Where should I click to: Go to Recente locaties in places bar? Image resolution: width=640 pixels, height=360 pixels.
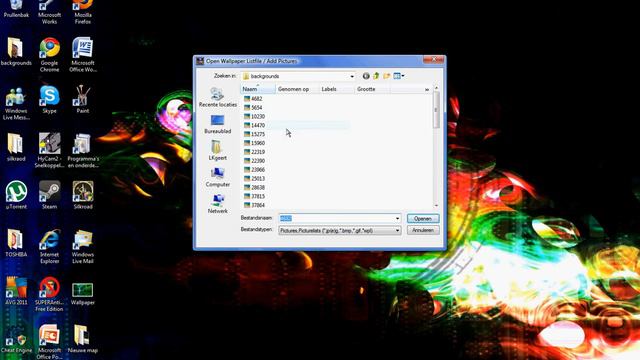(218, 97)
